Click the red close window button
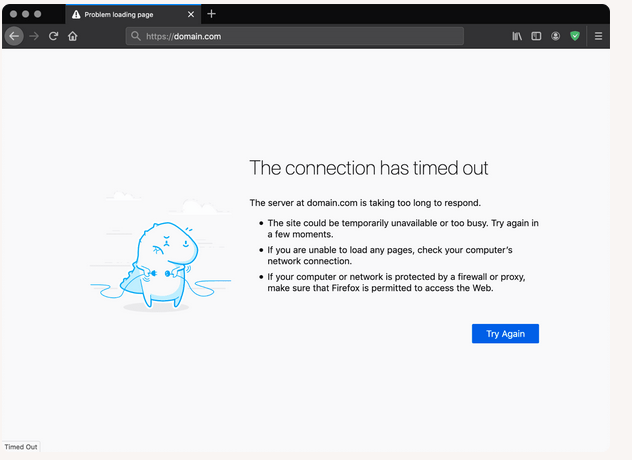Image resolution: width=632 pixels, height=460 pixels. click(x=13, y=14)
